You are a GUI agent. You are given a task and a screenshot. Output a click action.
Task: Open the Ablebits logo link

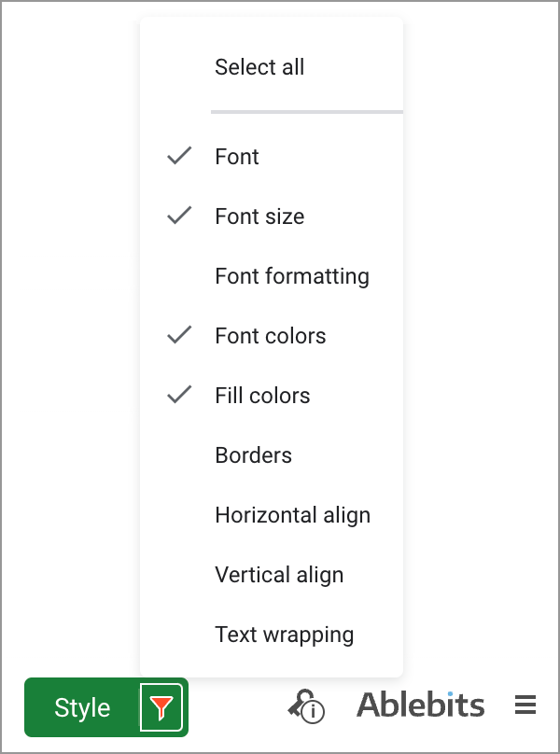pos(420,705)
